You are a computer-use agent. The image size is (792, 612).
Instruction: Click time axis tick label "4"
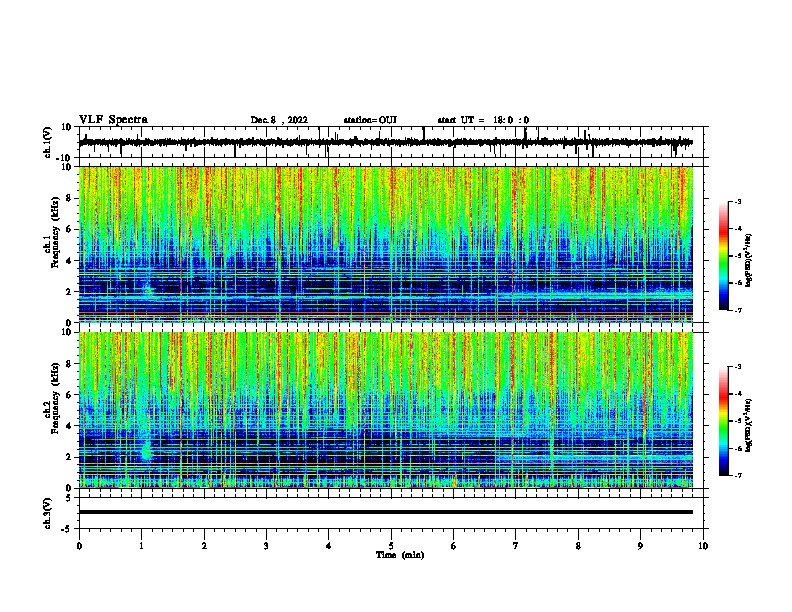(329, 546)
